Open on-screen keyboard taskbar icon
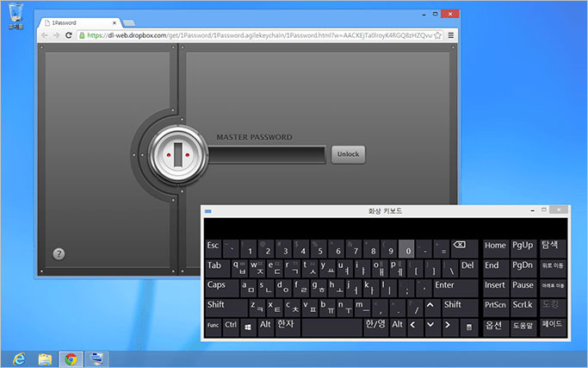The height and width of the screenshot is (368, 588). click(96, 359)
